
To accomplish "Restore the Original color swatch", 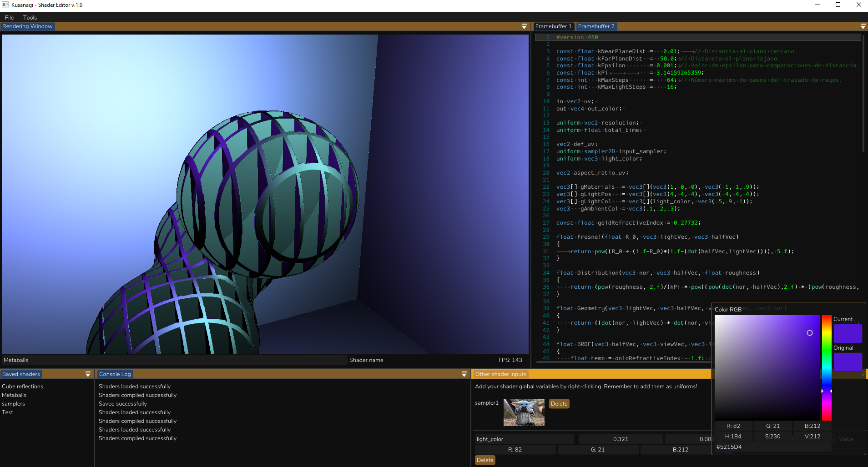I will coord(848,362).
